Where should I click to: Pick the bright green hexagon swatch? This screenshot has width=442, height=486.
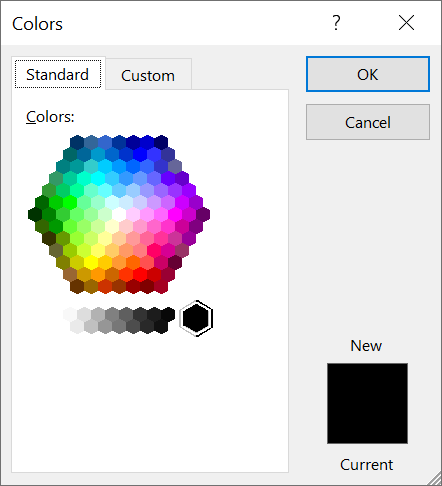(70, 202)
